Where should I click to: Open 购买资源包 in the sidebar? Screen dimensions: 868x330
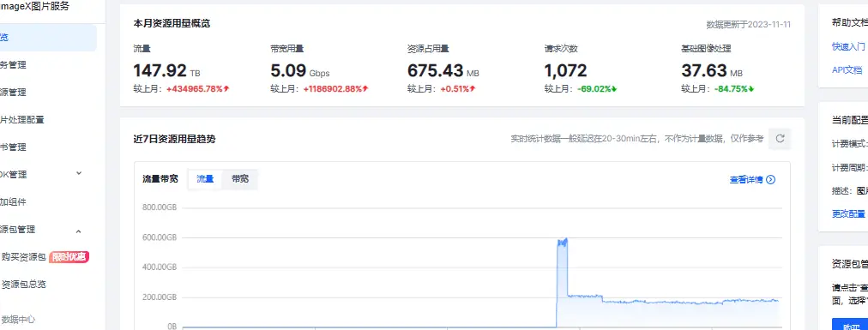pos(23,257)
